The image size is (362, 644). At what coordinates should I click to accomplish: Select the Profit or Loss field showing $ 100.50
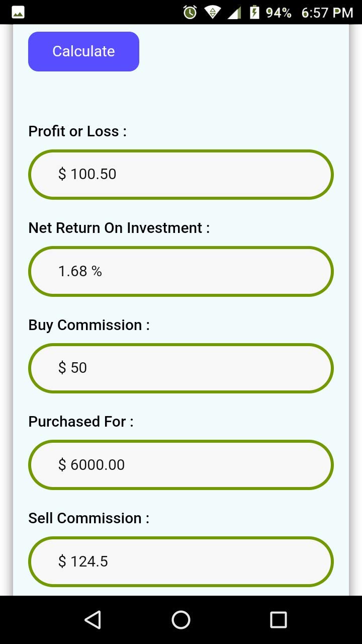180,174
